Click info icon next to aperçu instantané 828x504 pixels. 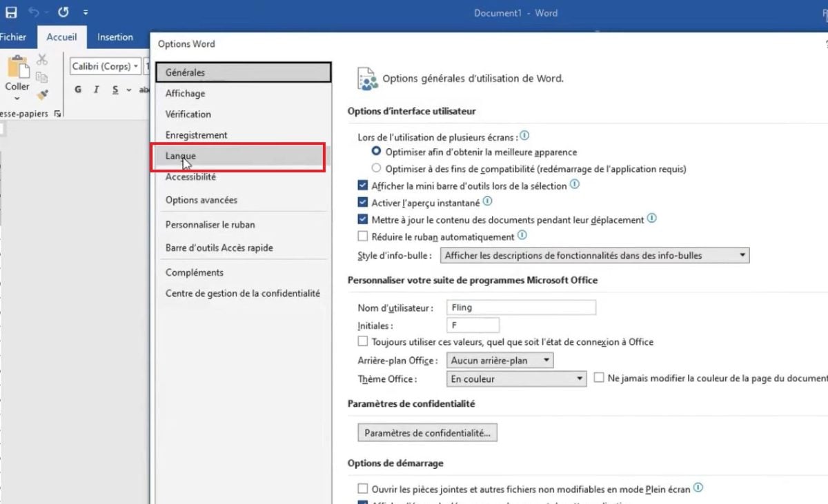pos(488,202)
